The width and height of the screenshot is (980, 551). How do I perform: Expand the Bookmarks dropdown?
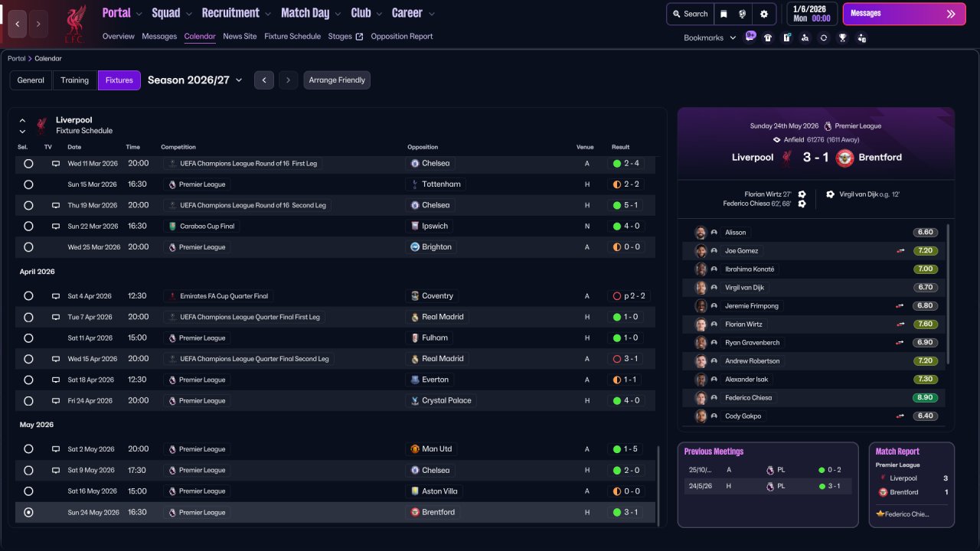(710, 37)
